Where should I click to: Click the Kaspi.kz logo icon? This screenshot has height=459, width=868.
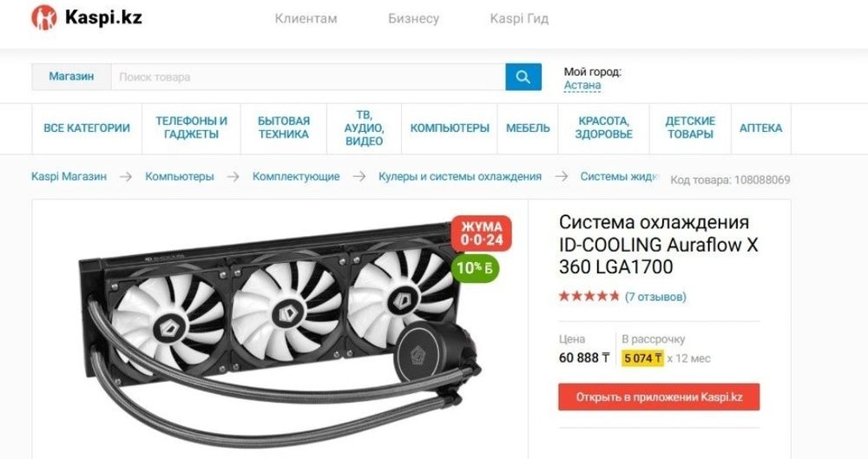(x=43, y=17)
